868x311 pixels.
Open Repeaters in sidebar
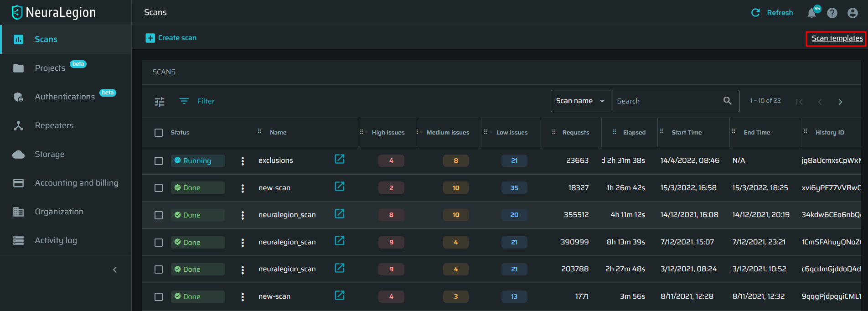pyautogui.click(x=66, y=125)
